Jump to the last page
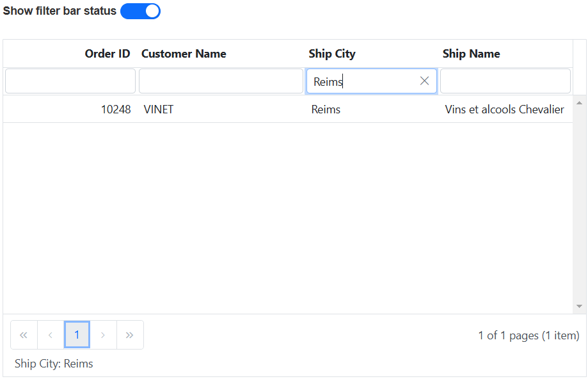 [130, 335]
